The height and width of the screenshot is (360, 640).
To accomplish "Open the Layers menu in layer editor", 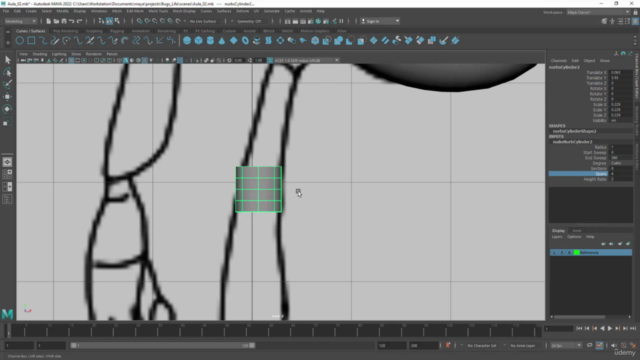I will (557, 237).
